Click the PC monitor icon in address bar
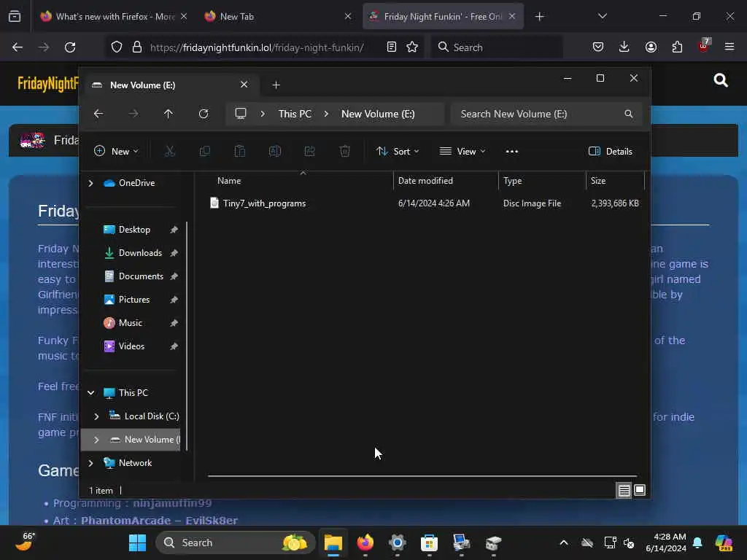Viewport: 747px width, 560px height. click(x=241, y=114)
